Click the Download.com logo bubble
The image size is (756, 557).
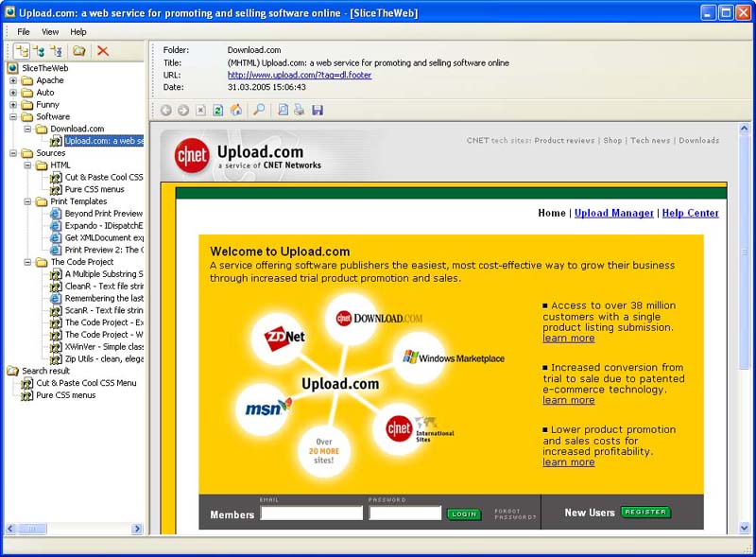click(x=351, y=319)
